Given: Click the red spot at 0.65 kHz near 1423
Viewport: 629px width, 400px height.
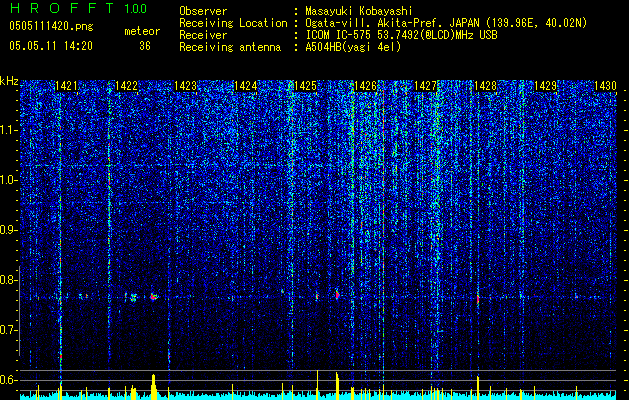Looking at the screenshot, I should (169, 356).
